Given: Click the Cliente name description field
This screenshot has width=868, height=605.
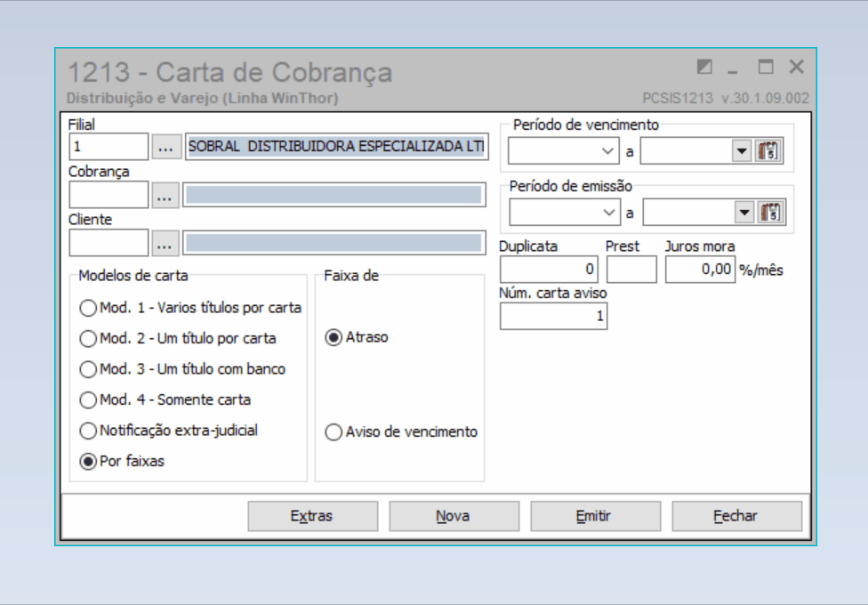Looking at the screenshot, I should 334,243.
